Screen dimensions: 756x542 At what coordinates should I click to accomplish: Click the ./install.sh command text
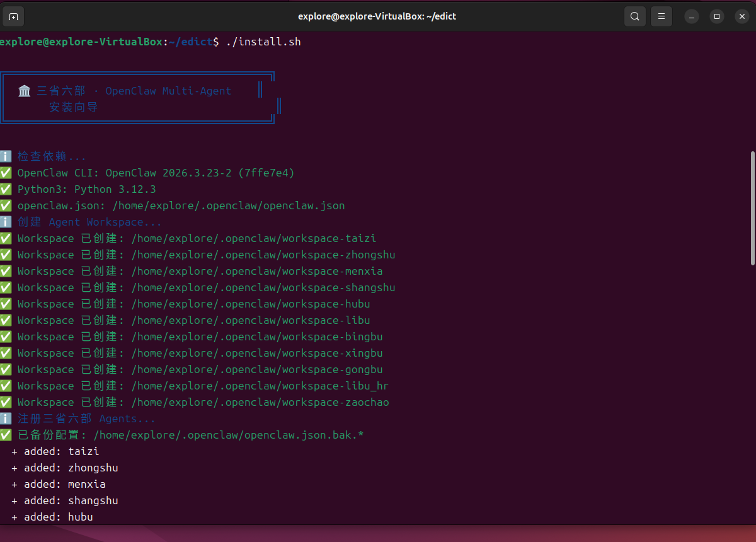coord(263,42)
